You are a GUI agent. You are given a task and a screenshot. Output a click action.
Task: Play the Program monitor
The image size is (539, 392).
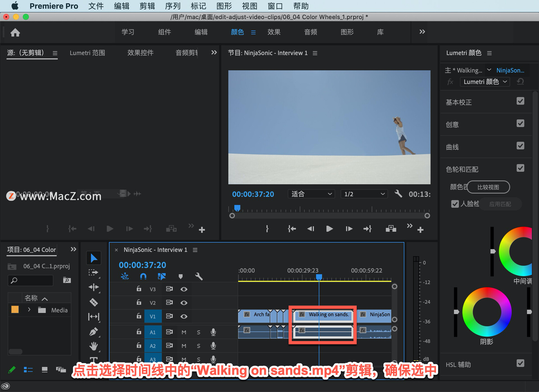click(330, 229)
